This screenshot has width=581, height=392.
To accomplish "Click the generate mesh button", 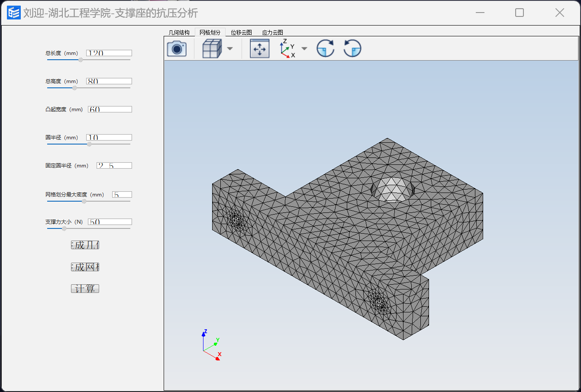I will tap(85, 267).
